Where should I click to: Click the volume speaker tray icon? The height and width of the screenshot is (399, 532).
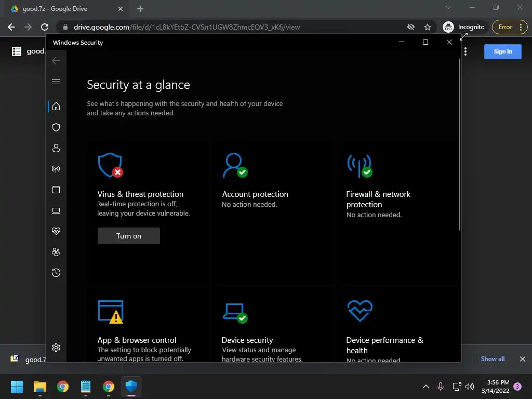(x=470, y=387)
